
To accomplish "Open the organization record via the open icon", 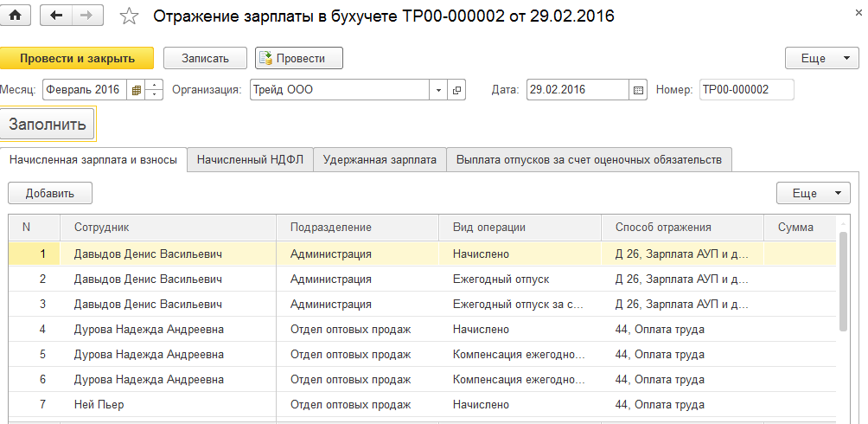I will [456, 90].
